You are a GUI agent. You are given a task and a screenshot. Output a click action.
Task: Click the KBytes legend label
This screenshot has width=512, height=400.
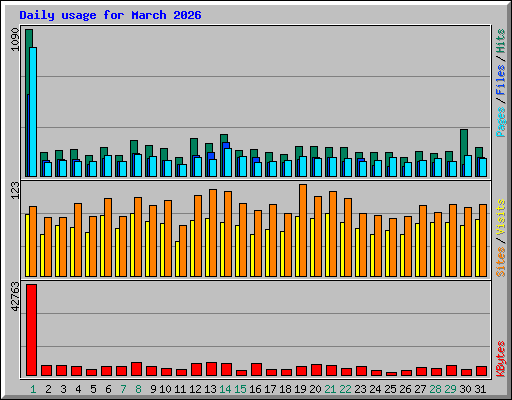tap(501, 359)
